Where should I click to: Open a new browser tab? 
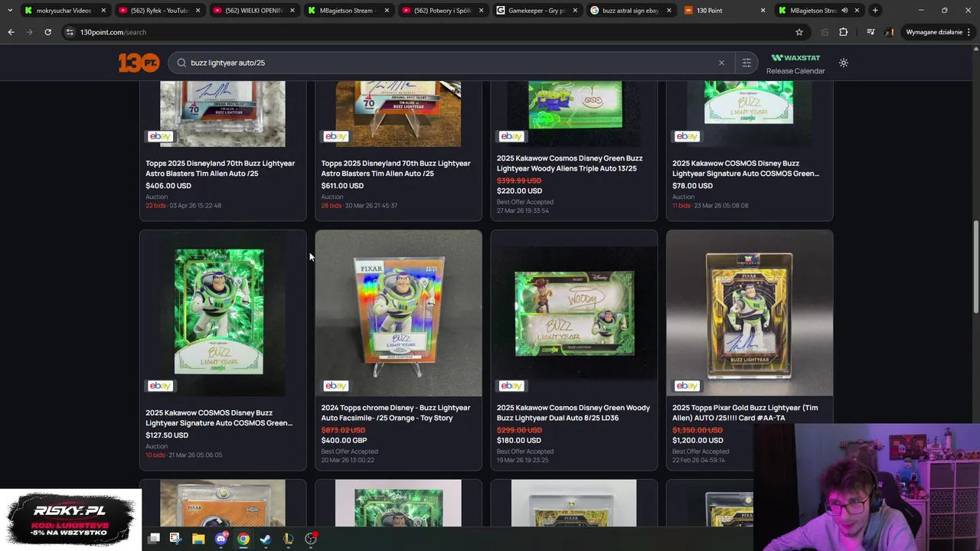click(875, 10)
